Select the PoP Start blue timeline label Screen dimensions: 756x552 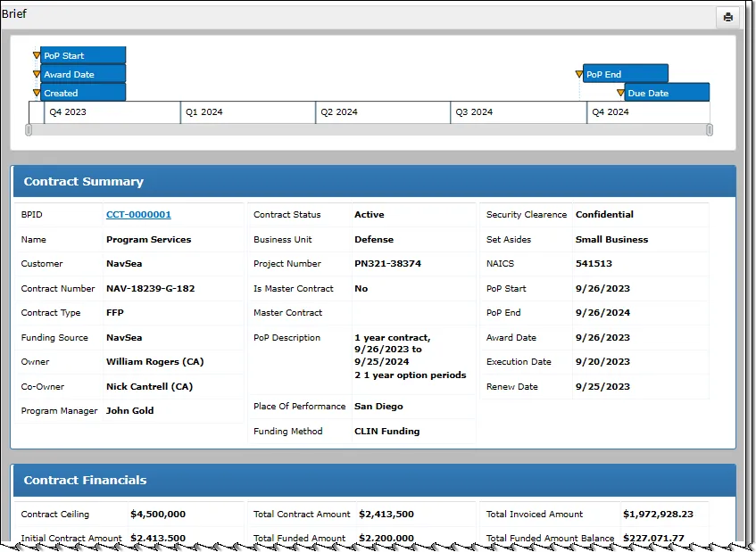[x=83, y=55]
